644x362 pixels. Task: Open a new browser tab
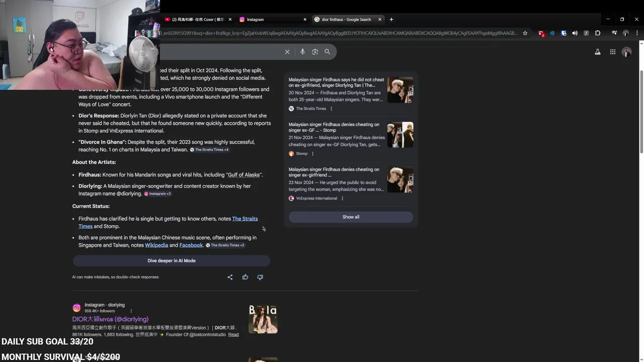391,20
